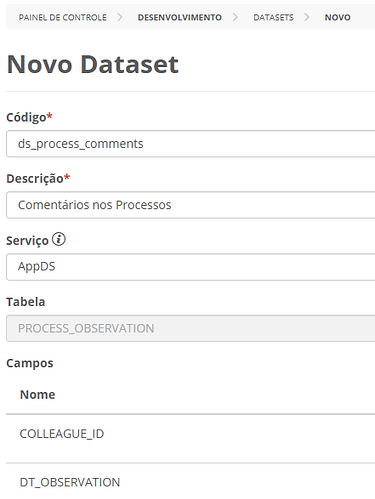Click the Código label
The width and height of the screenshot is (375, 499).
26,117
